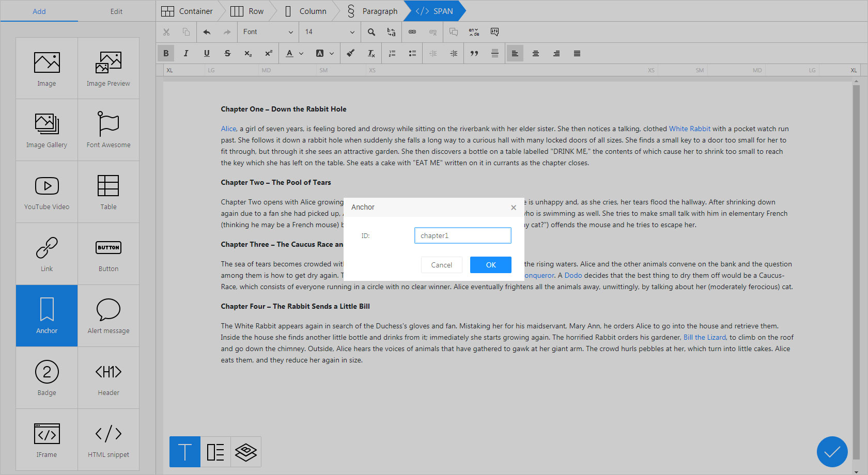Remove text formatting
The width and height of the screenshot is (868, 475).
coord(371,53)
